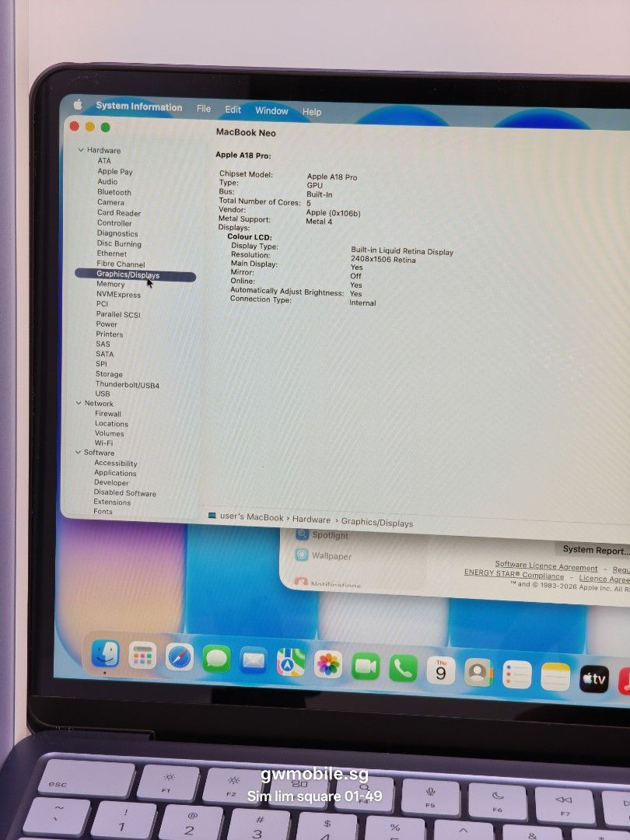Open Photos from the Dock

click(x=328, y=665)
